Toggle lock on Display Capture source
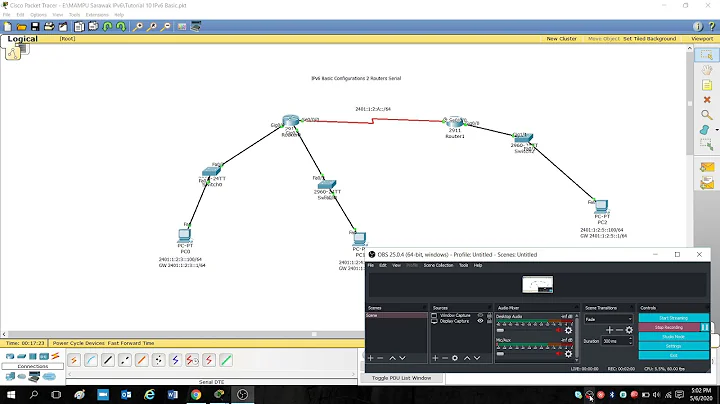Viewport: 720px width, 404px height. (489, 321)
